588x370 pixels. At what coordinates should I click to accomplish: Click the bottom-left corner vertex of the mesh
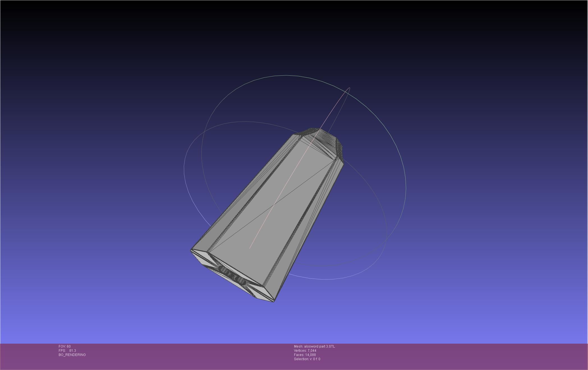(191, 250)
